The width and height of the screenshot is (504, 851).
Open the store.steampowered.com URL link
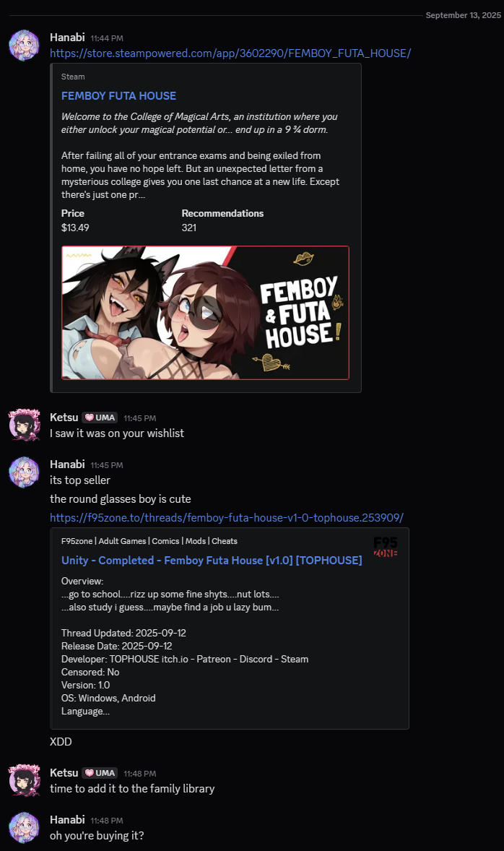pos(230,53)
